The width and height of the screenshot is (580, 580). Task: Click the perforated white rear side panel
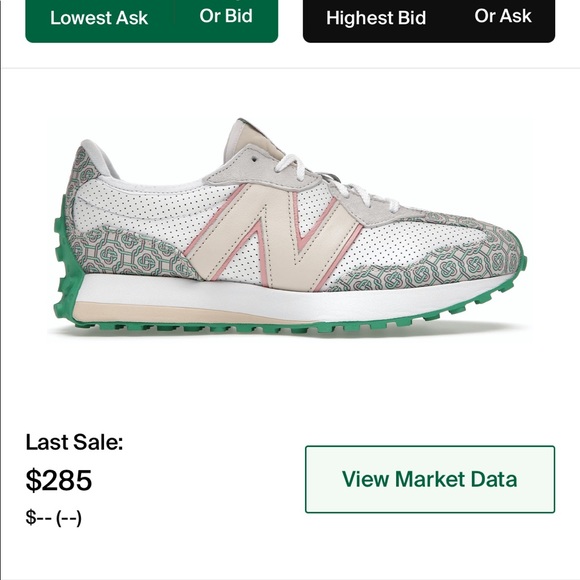(x=148, y=213)
